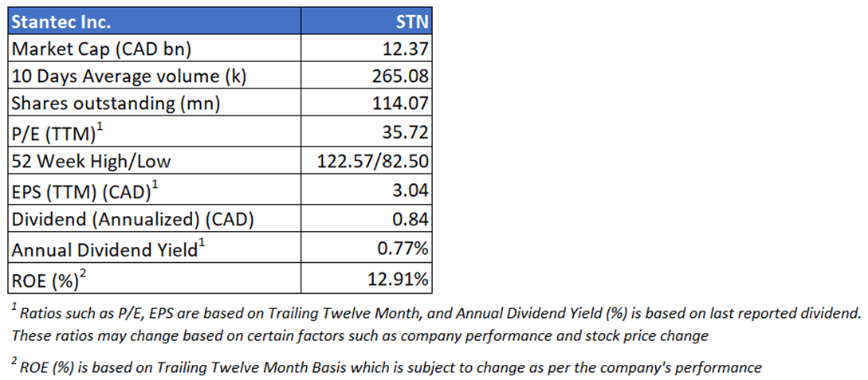Click the EPS (TTM) (CAD) label
The height and width of the screenshot is (380, 868).
point(93,190)
